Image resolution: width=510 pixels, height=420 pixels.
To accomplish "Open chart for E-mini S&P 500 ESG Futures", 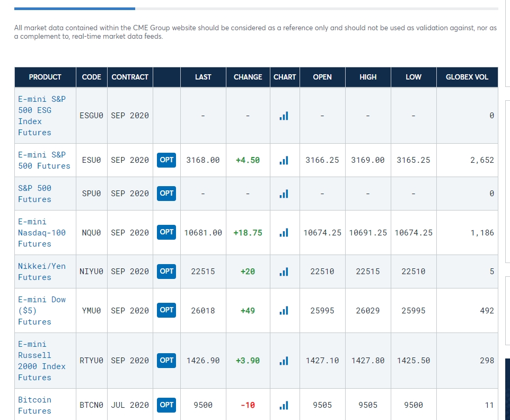I will coord(284,116).
